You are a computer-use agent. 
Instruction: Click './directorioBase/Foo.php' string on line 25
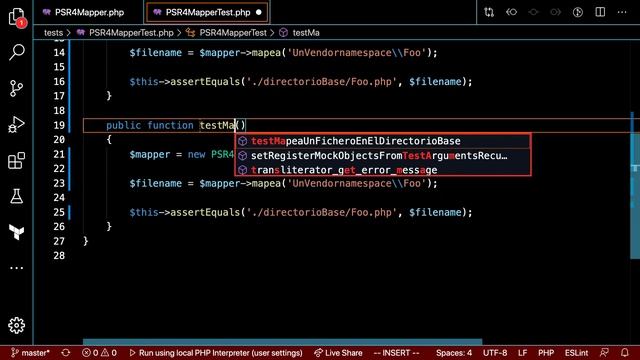pyautogui.click(x=322, y=212)
